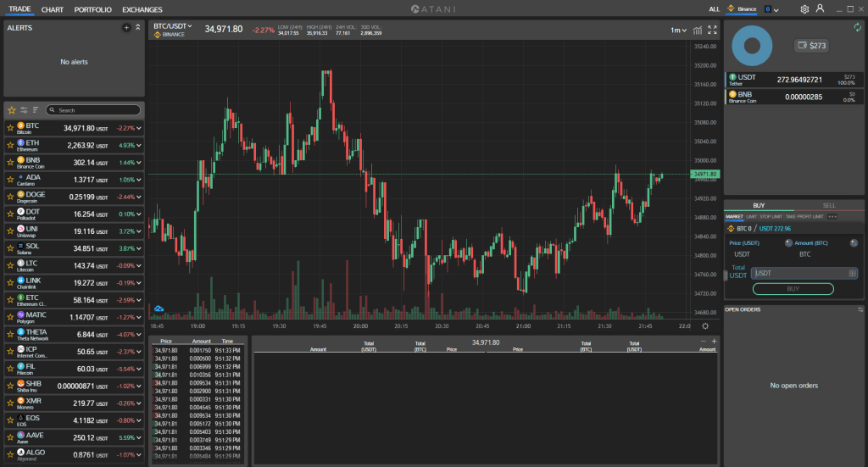The width and height of the screenshot is (868, 467).
Task: Click the Uniswap UNI coin icon
Action: tap(20, 229)
